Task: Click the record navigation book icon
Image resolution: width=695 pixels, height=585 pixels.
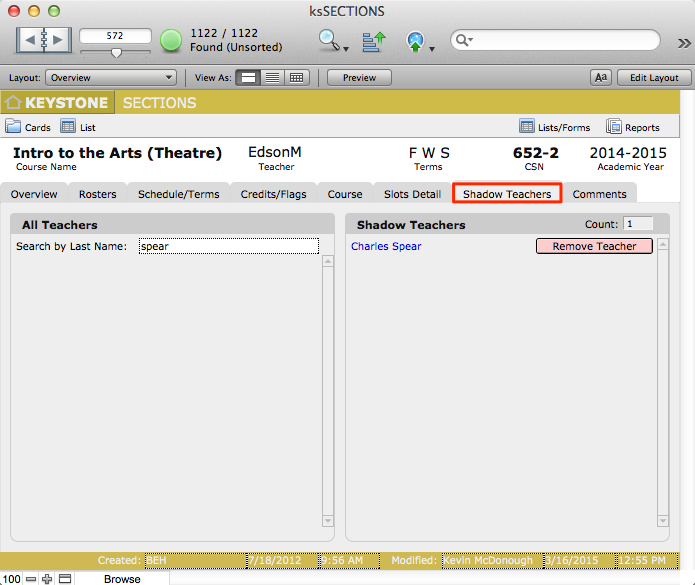Action: [x=44, y=41]
